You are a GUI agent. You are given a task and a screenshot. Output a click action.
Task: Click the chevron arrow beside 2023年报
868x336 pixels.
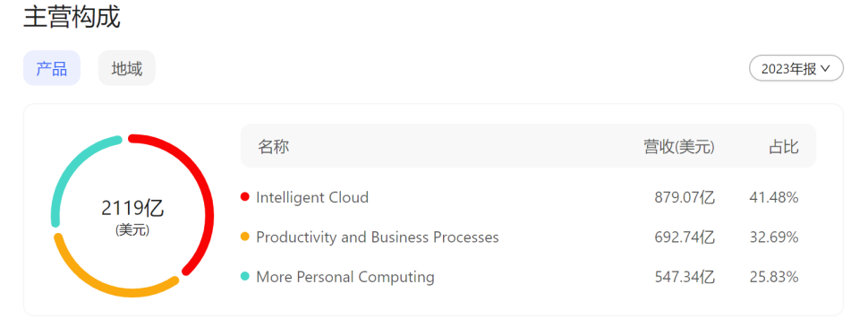click(x=826, y=69)
